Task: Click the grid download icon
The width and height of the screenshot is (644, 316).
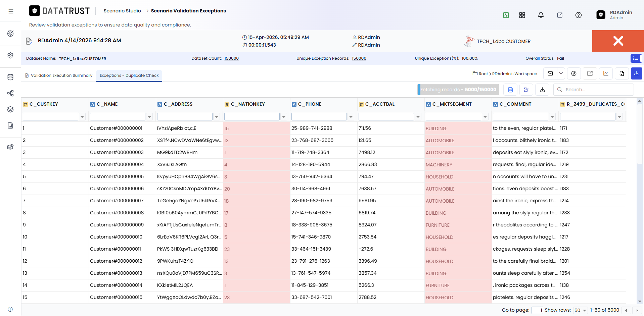Action: tap(542, 90)
